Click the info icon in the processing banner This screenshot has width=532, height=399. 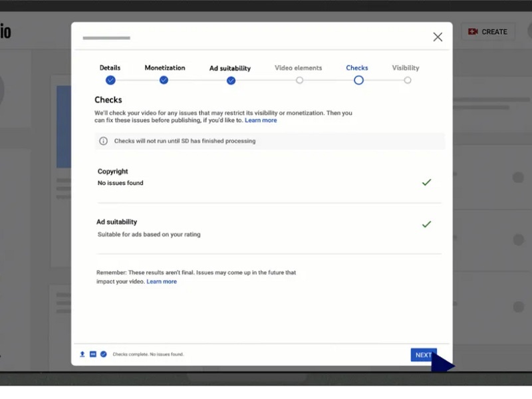click(103, 141)
